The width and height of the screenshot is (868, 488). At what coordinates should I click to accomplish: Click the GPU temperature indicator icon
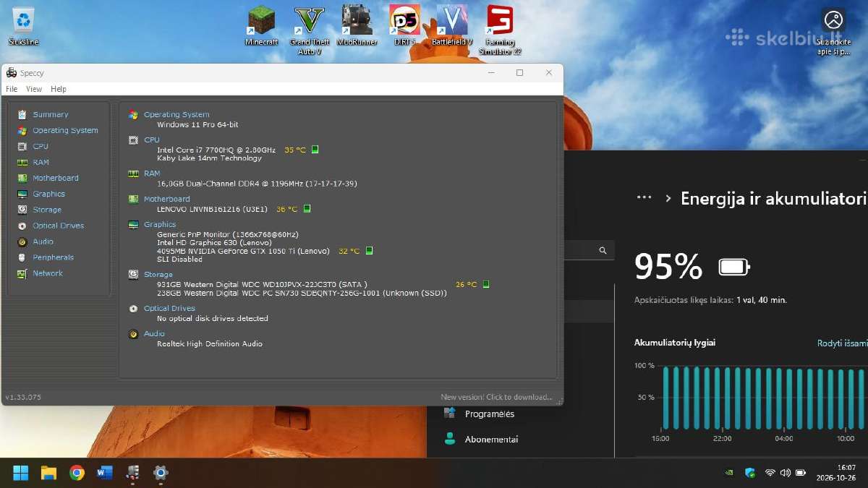369,251
